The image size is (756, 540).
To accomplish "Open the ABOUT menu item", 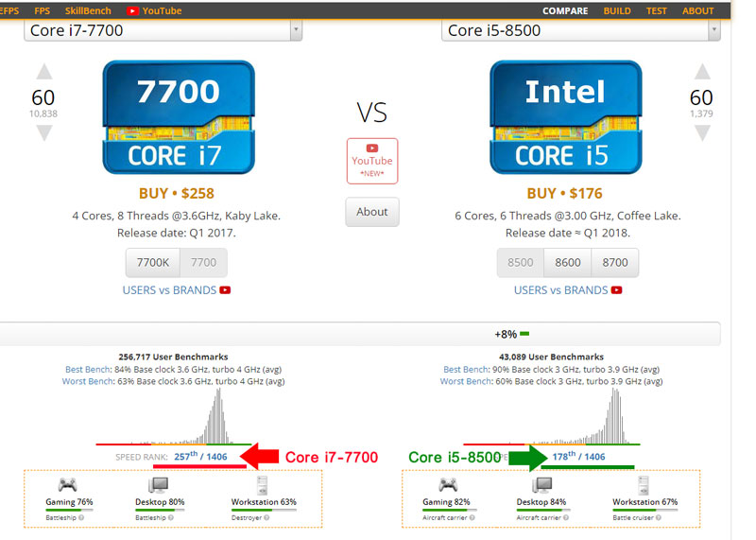I will point(697,10).
